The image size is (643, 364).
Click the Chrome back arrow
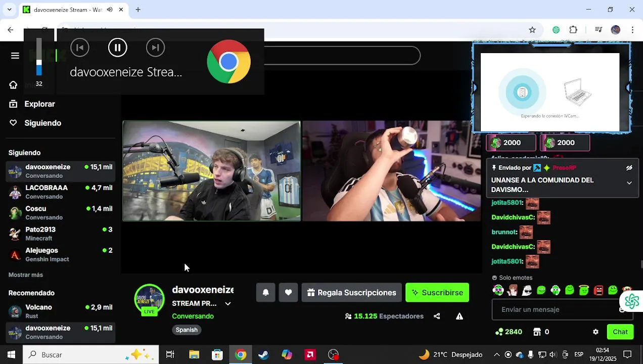point(11,30)
